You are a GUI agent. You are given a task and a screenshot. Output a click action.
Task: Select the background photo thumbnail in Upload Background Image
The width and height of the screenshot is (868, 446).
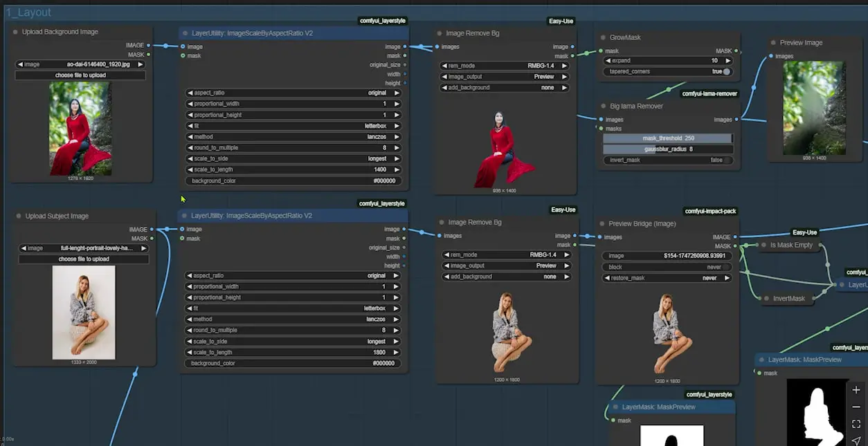click(x=80, y=129)
